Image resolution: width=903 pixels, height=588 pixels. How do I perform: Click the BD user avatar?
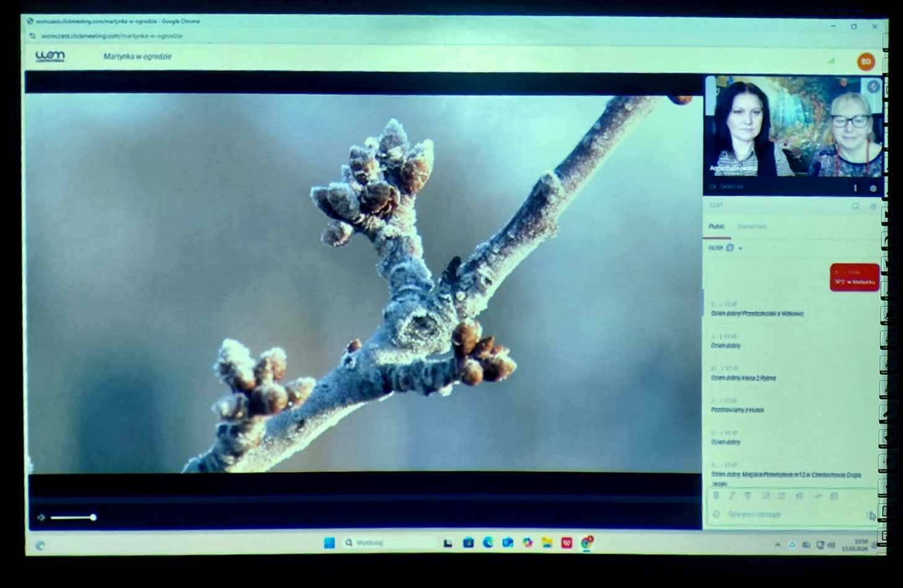[x=865, y=61]
